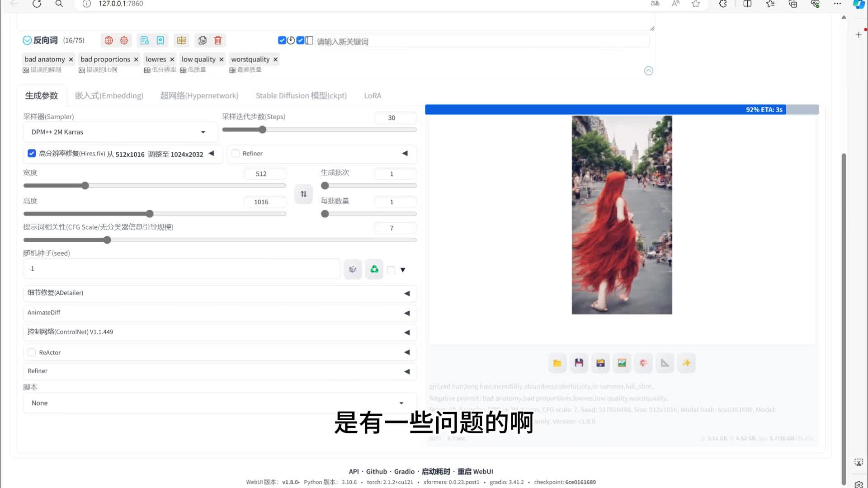Adjust the CFG Scale slider

(x=220, y=240)
